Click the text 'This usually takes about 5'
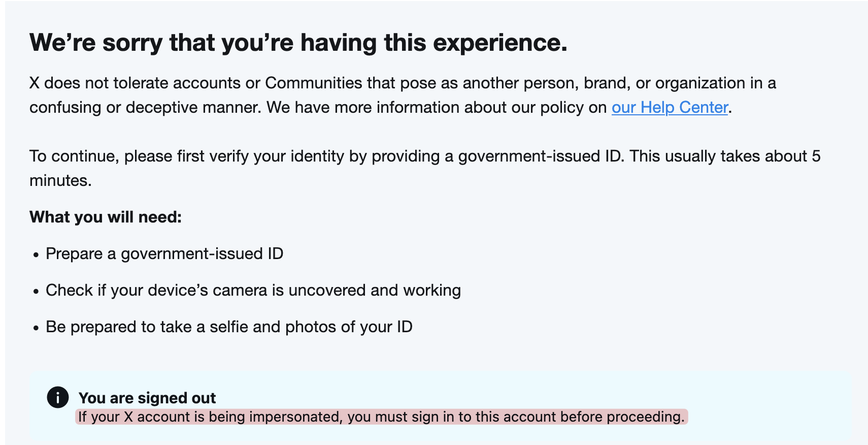Viewport: 868px width, 445px height. click(725, 156)
